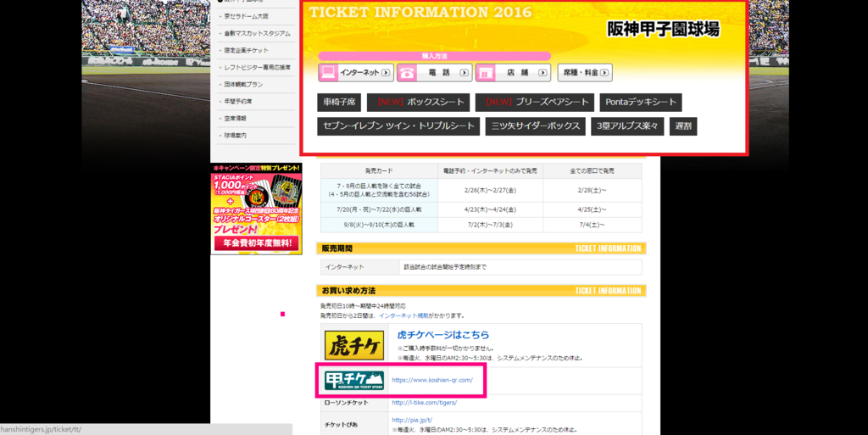The height and width of the screenshot is (435, 868).
Task: Open the www.koshien-qr.com link
Action: pos(432,380)
